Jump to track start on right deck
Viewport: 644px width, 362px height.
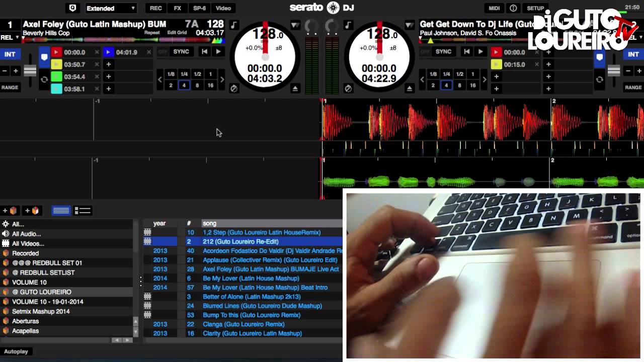[x=467, y=52]
